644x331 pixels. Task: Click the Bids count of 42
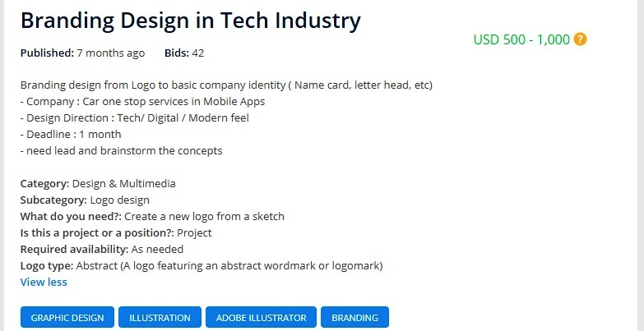[184, 53]
